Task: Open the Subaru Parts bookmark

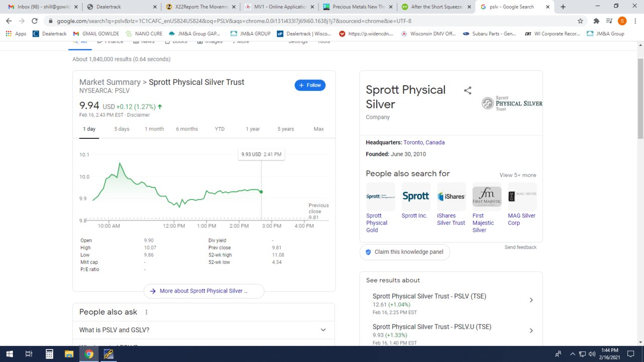Action: click(490, 34)
